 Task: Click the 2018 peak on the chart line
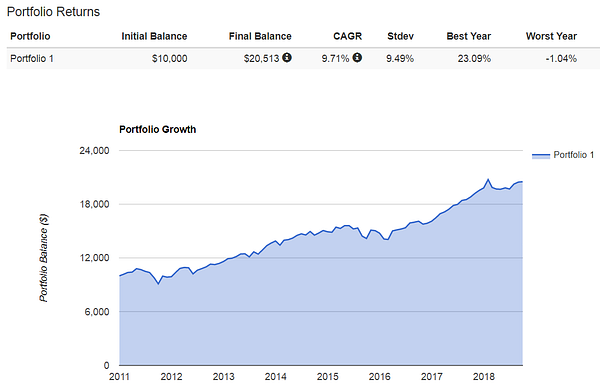[x=488, y=179]
